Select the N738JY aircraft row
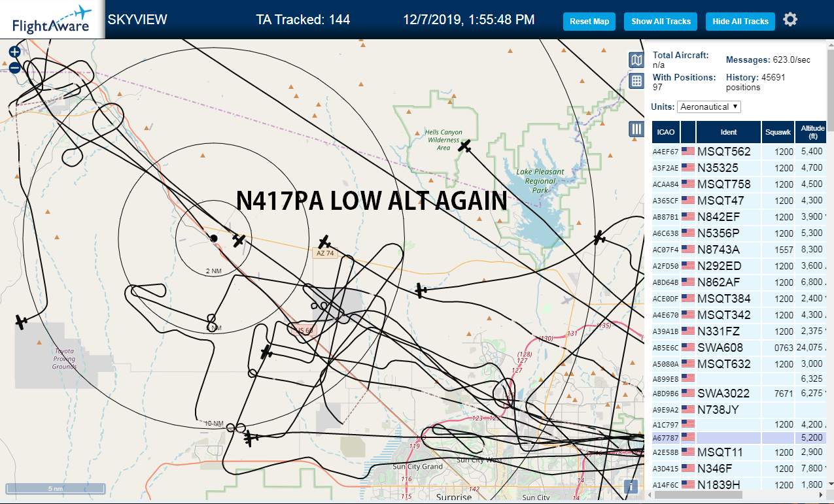 739,410
